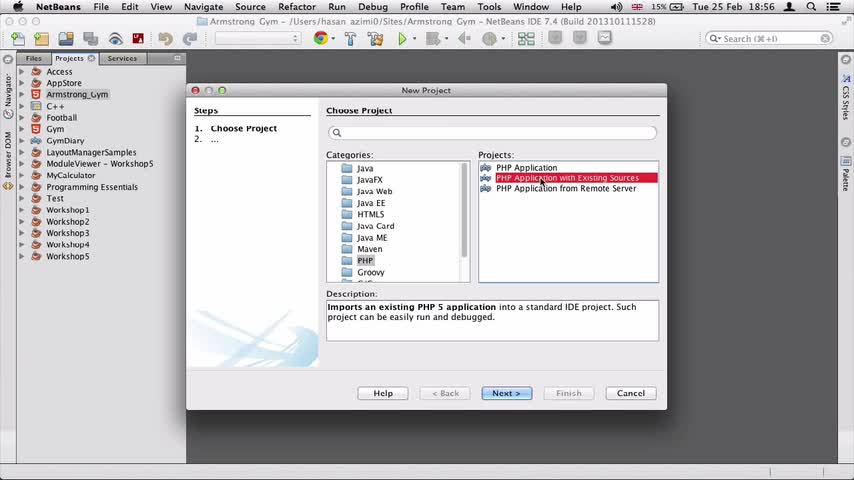Viewport: 854px width, 480px height.
Task: Open Spotlight search in the menu bar
Action: coord(812,7)
